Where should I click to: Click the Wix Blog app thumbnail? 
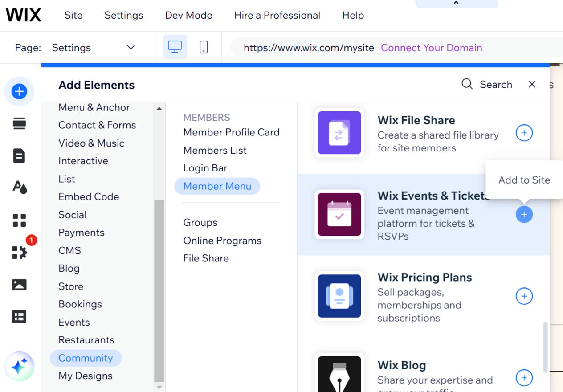339,373
